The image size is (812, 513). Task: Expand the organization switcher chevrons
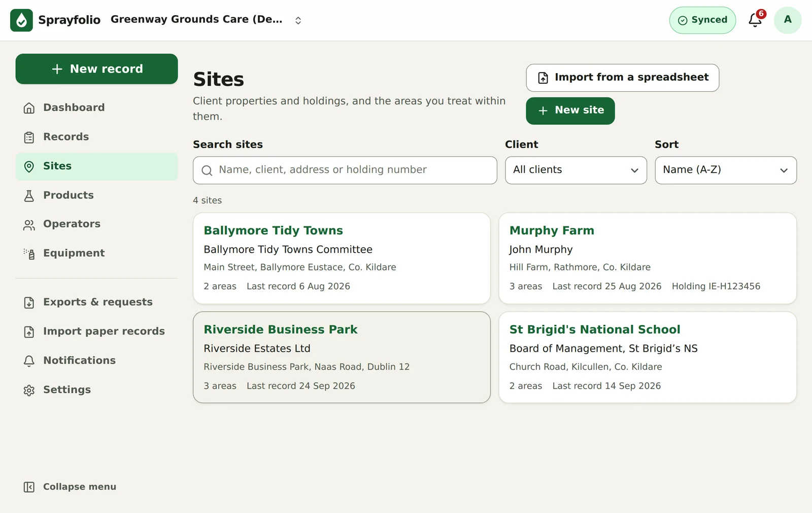[x=298, y=20]
